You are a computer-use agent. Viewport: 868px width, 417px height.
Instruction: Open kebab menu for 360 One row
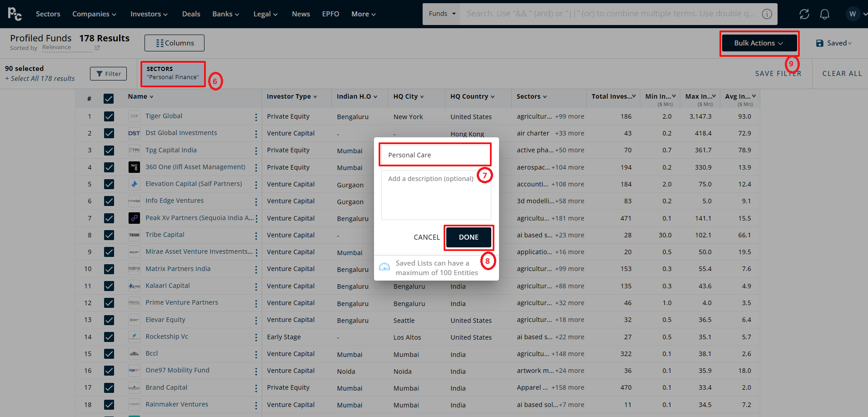point(256,168)
